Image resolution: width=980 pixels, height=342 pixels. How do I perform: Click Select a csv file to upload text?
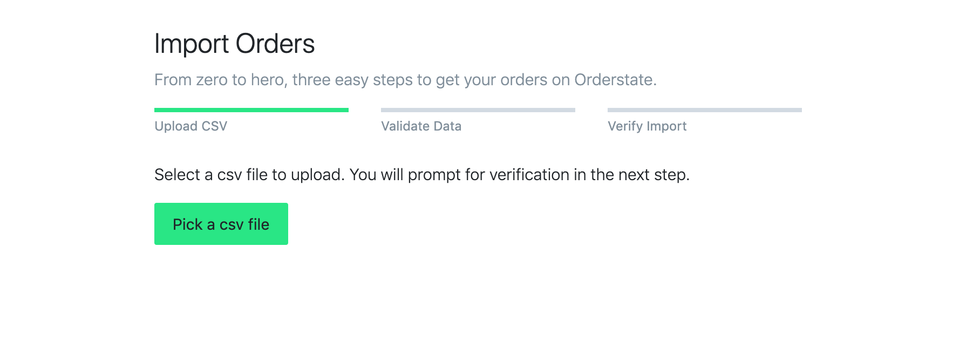pos(249,175)
